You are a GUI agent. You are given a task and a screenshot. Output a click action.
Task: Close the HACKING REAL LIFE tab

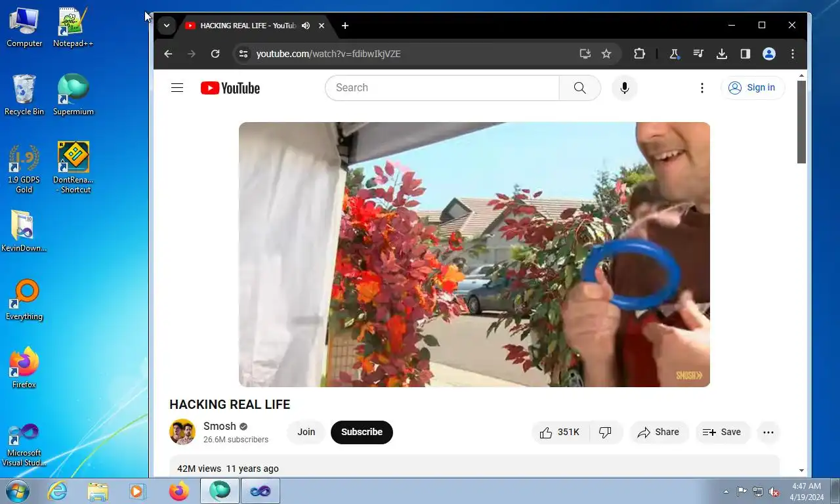click(322, 26)
